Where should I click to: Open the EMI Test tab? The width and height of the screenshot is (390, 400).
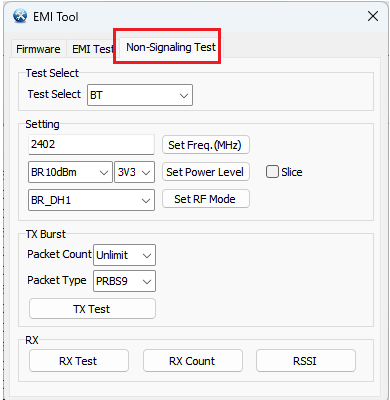coord(93,49)
